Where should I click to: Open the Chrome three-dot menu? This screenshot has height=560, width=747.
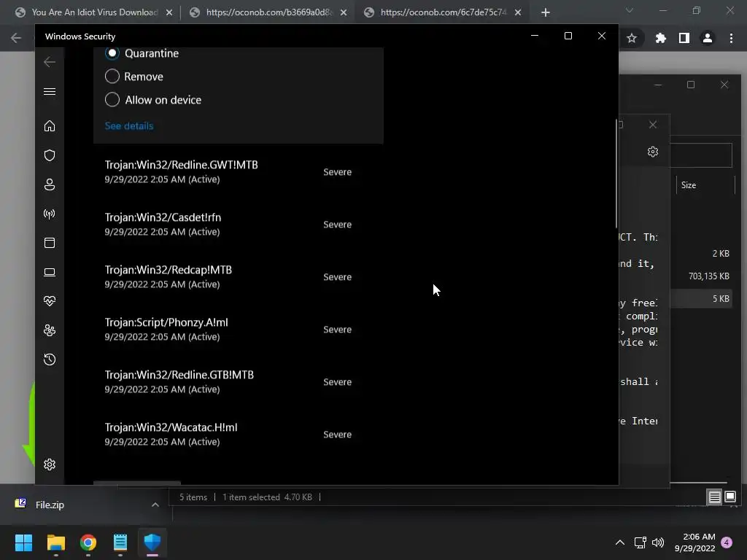(731, 38)
